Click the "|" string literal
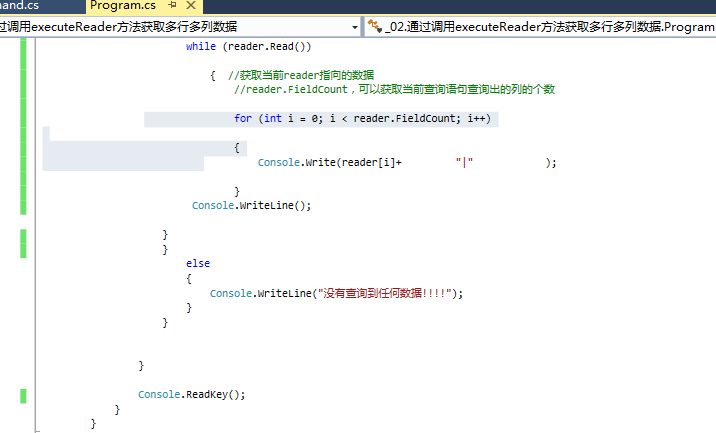 click(464, 162)
